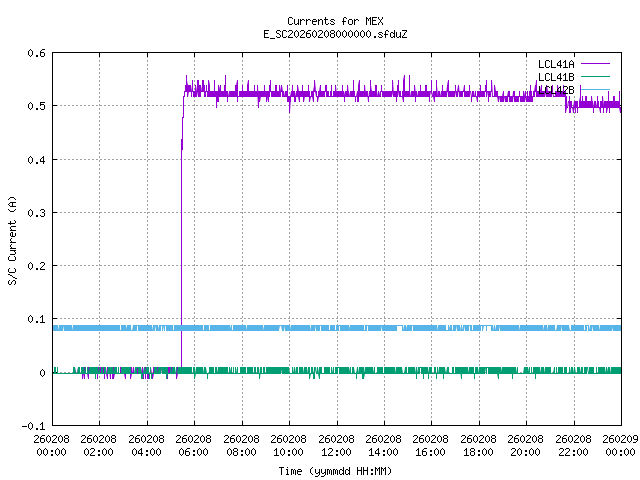
Task: Click the "S/C Current (A)" y-axis label
Action: (13, 239)
